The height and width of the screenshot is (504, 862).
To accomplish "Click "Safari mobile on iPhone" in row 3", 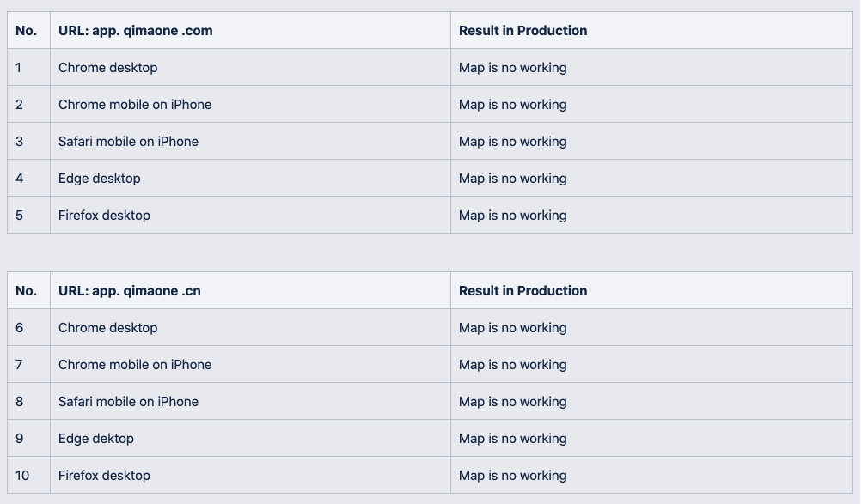I will point(128,142).
